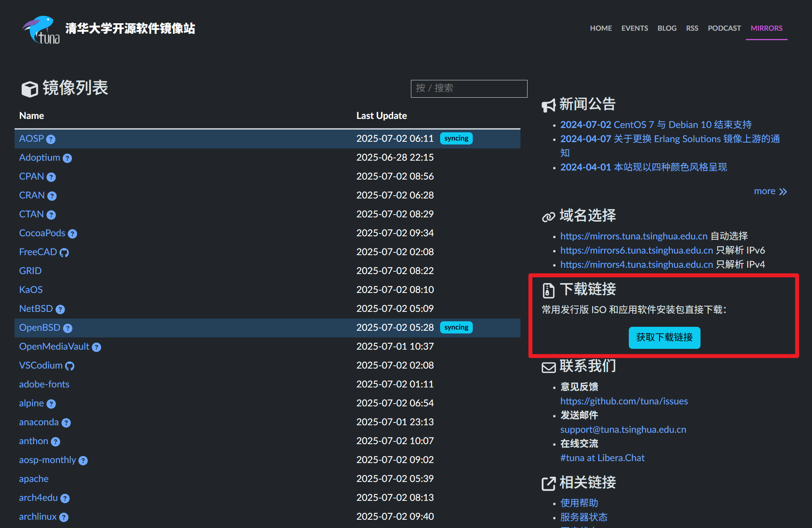
Task: Open the MIRRORS navigation tab
Action: pos(766,28)
